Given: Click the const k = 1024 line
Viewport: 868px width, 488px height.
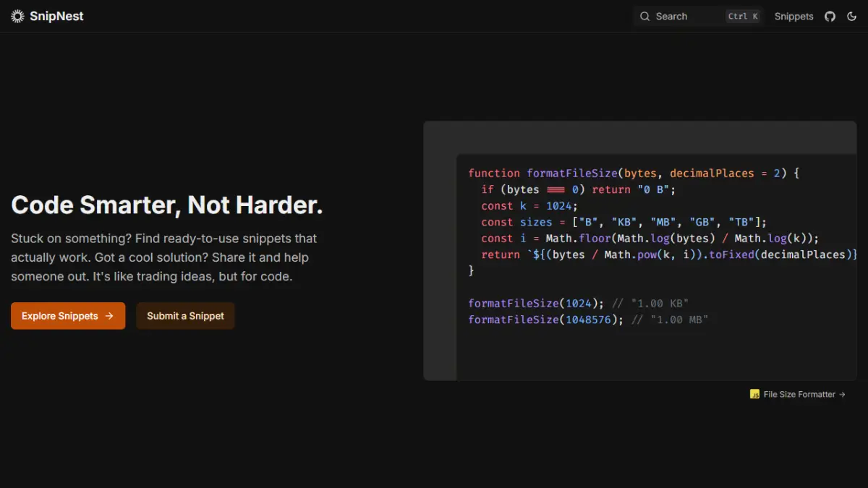Looking at the screenshot, I should tap(529, 206).
